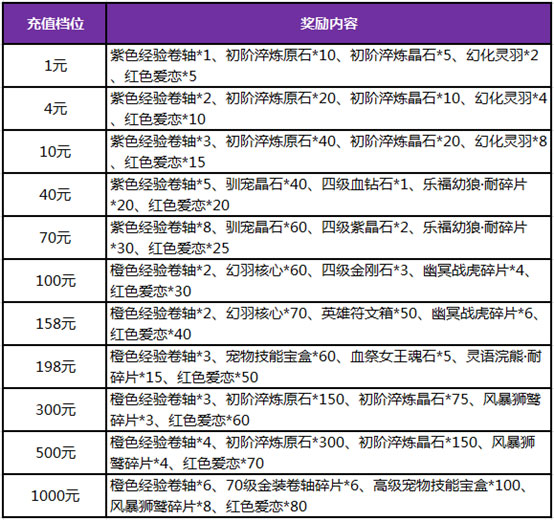This screenshot has height=520, width=554.
Task: Click reward text 紫色经验卷轴*8
Action: click(161, 228)
